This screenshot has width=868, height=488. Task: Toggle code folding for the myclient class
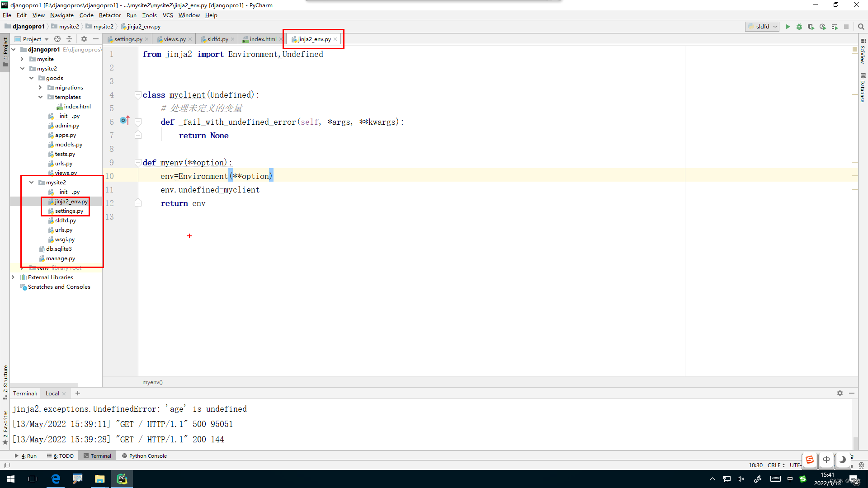(x=138, y=95)
